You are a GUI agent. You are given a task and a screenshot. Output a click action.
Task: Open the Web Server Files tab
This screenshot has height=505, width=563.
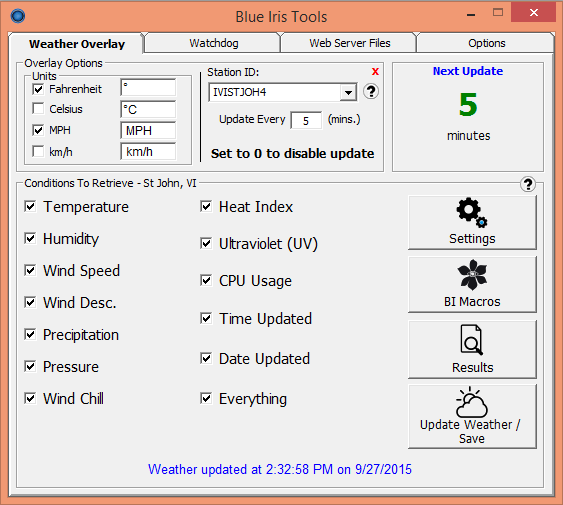[x=349, y=43]
